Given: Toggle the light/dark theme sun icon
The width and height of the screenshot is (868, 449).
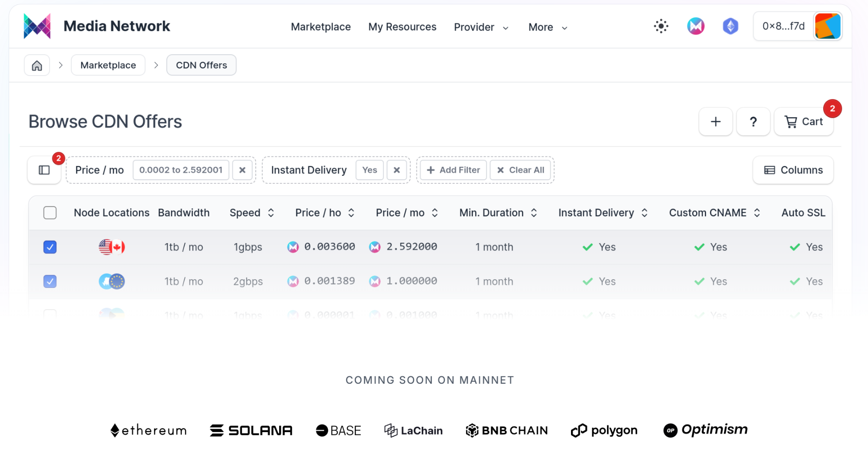Looking at the screenshot, I should tap(661, 26).
